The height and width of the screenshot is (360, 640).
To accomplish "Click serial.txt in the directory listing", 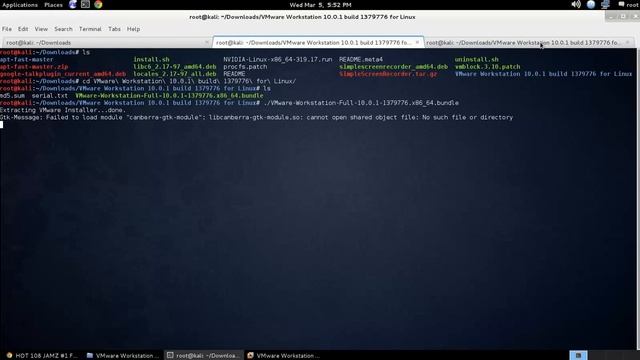I will (x=49, y=96).
